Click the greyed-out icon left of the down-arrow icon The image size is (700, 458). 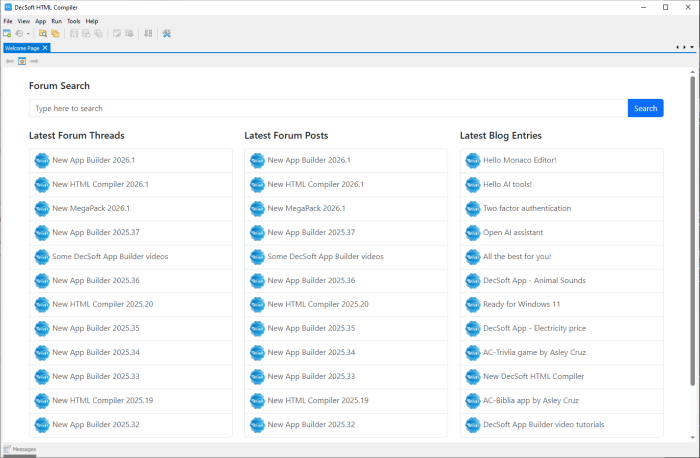[x=129, y=33]
